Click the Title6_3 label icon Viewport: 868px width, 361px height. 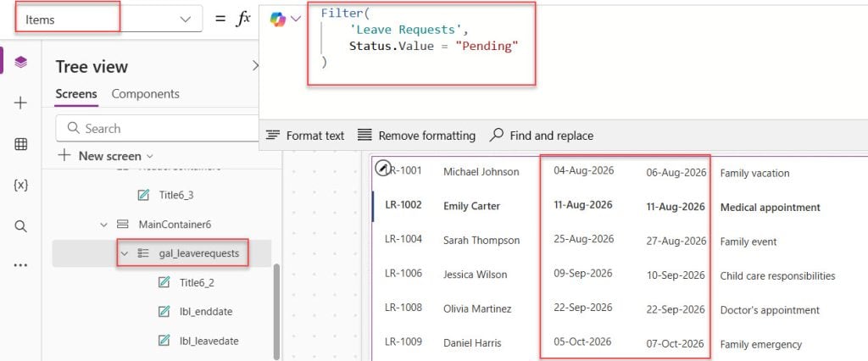tap(142, 195)
